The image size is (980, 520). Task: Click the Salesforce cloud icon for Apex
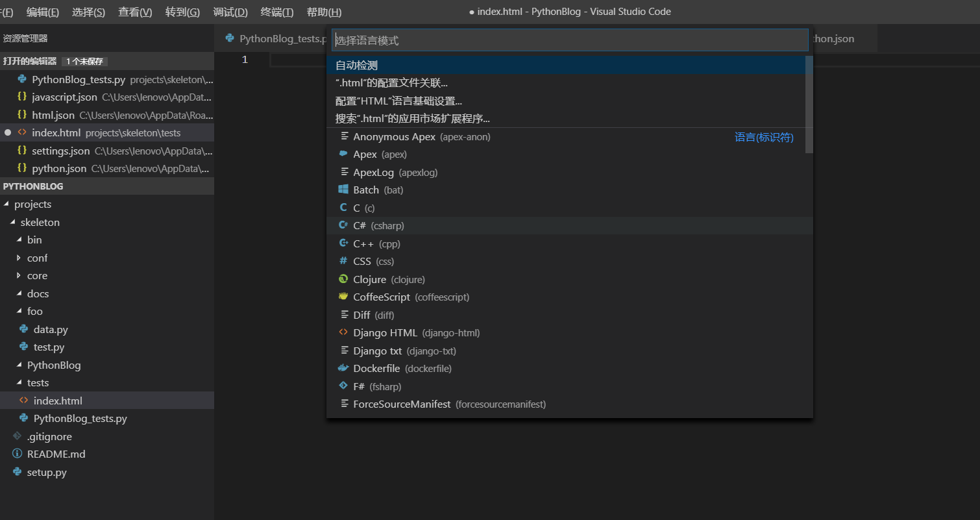pyautogui.click(x=343, y=154)
